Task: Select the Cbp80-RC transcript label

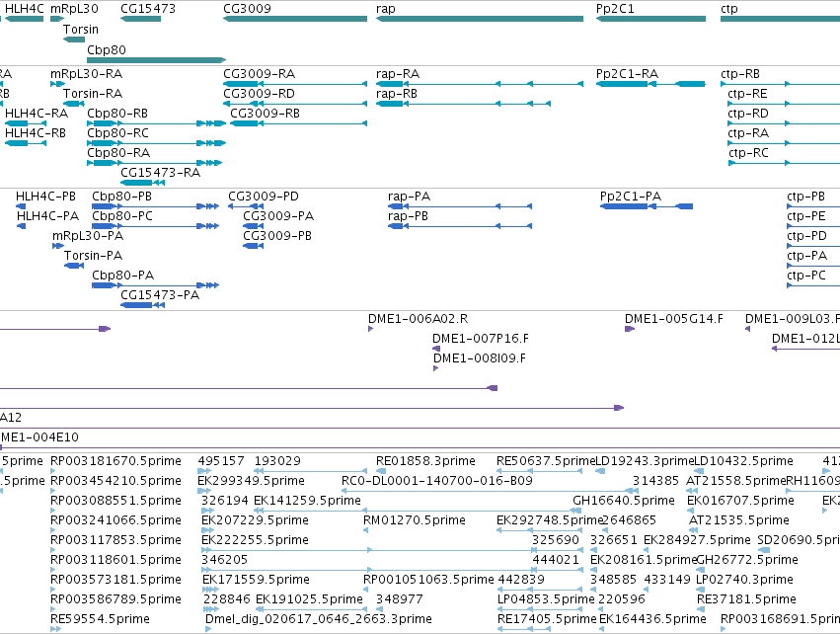Action: click(x=117, y=132)
